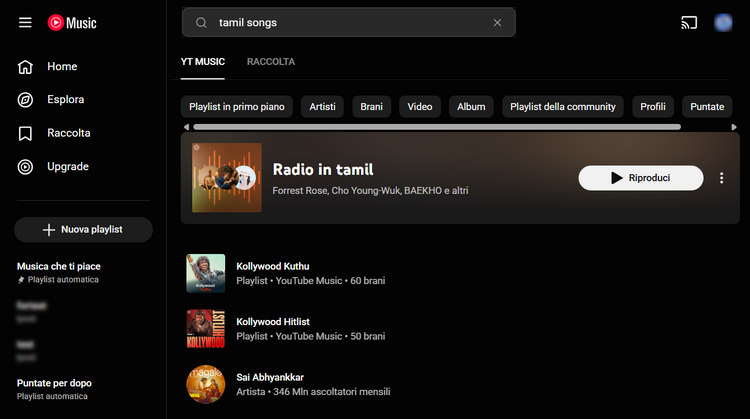Filter by Playlist della community
The height and width of the screenshot is (419, 750).
tap(562, 107)
